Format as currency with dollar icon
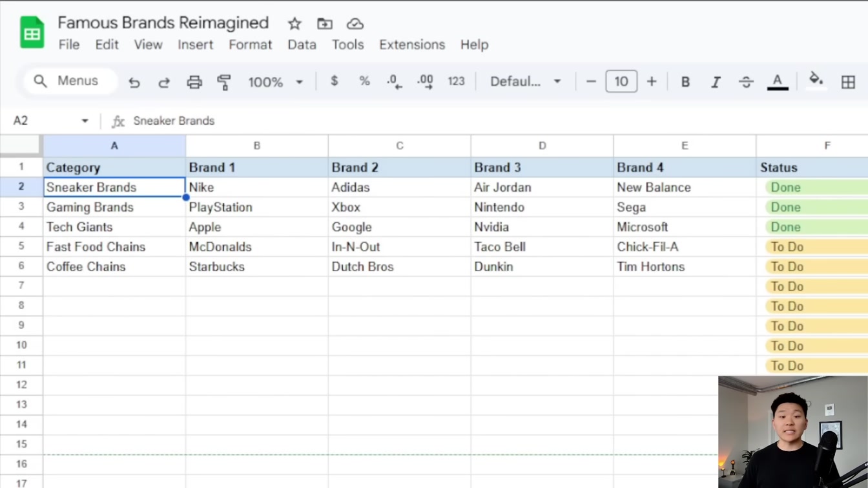 [334, 81]
